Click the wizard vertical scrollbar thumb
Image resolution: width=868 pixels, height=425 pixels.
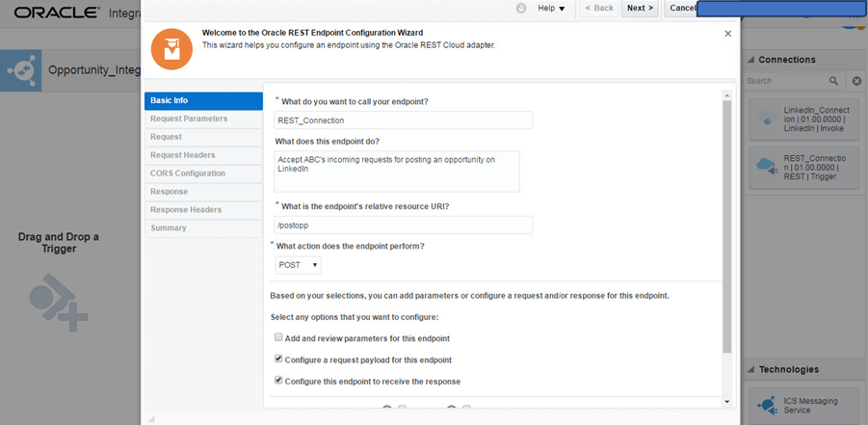726,227
